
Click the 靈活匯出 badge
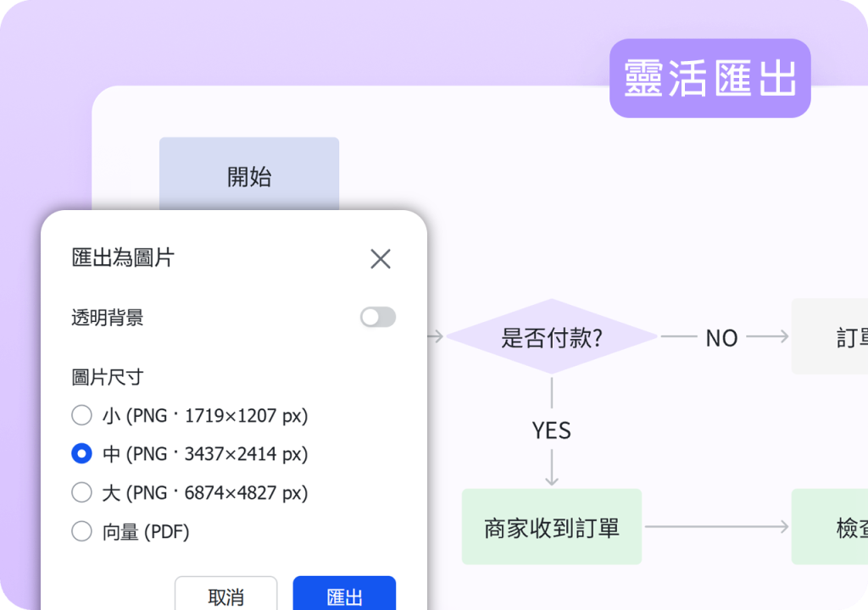[x=710, y=78]
